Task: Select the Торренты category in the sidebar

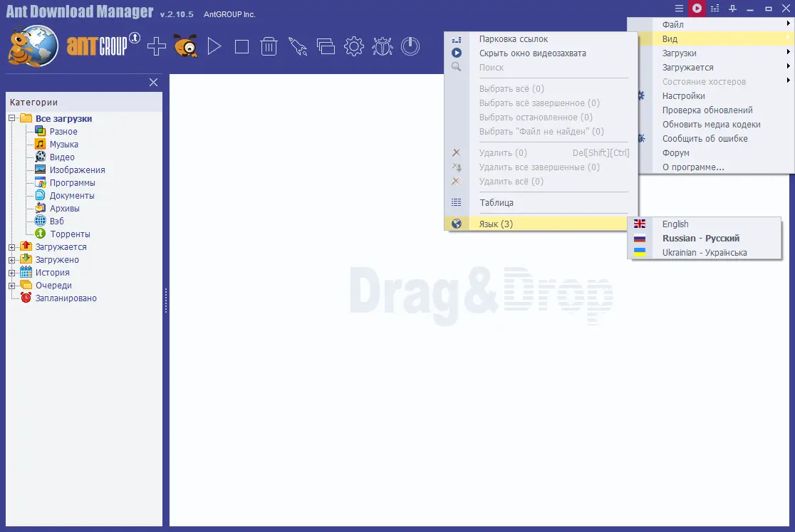Action: click(x=72, y=234)
